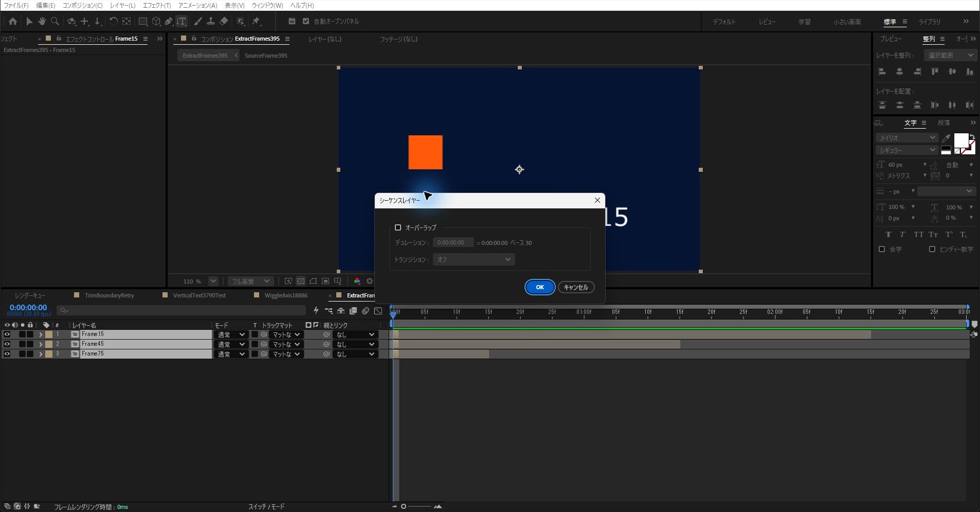Align layers to left edge icon
The height and width of the screenshot is (512, 980).
pyautogui.click(x=882, y=72)
